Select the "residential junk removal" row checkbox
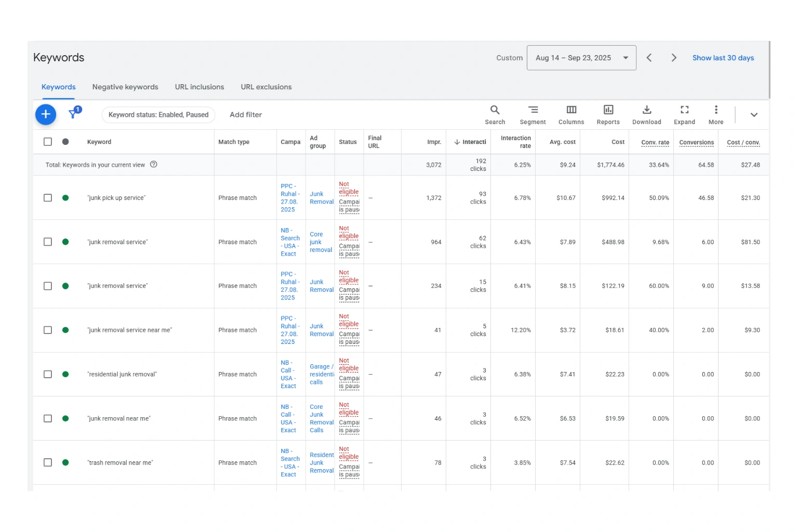This screenshot has width=798, height=532. pyautogui.click(x=48, y=374)
